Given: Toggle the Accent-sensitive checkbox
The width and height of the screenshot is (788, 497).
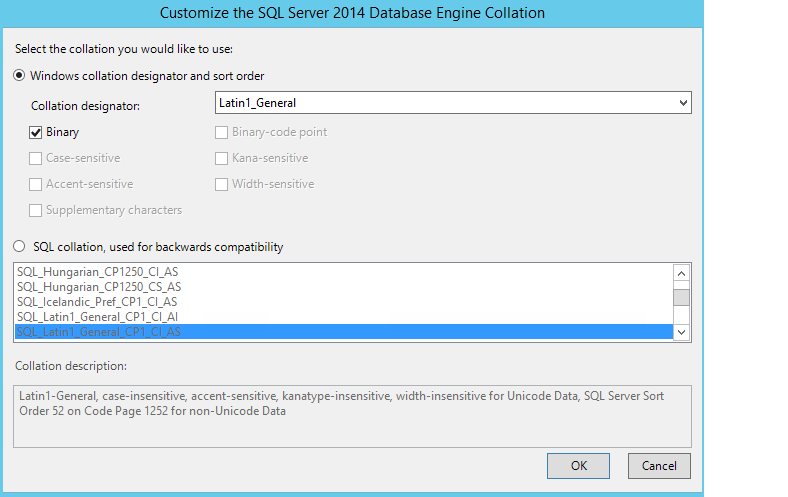Looking at the screenshot, I should click(35, 184).
